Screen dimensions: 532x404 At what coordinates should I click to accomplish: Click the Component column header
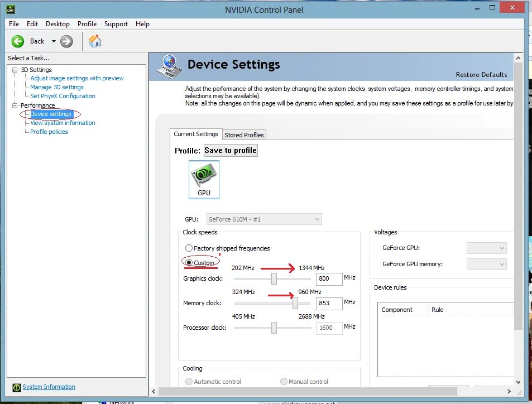[402, 310]
